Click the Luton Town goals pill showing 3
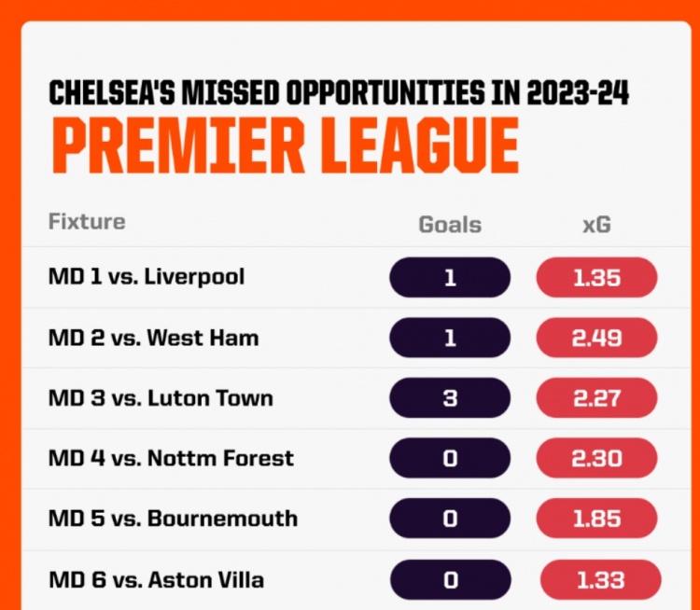 (x=450, y=398)
